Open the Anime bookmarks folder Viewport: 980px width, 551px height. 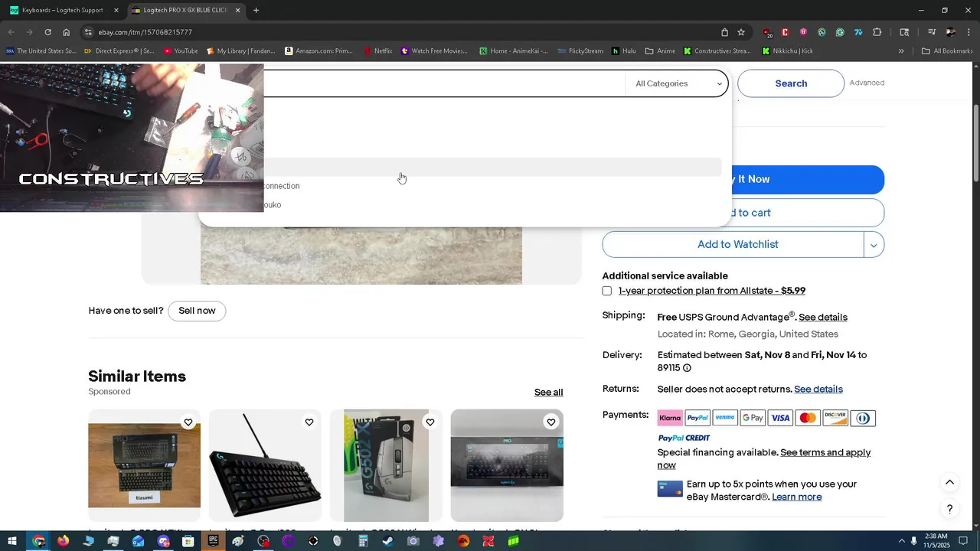coord(660,51)
